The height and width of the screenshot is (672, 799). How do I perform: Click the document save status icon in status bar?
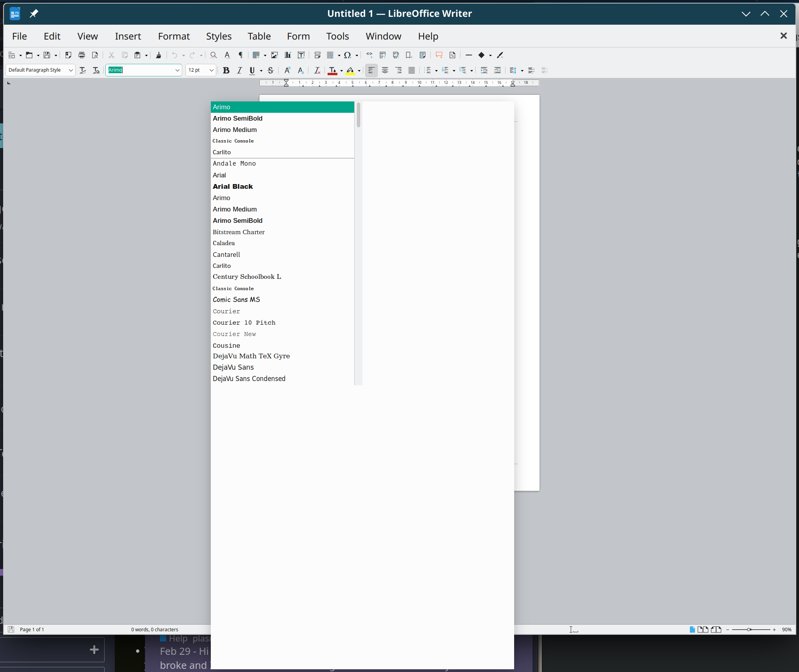click(11, 629)
